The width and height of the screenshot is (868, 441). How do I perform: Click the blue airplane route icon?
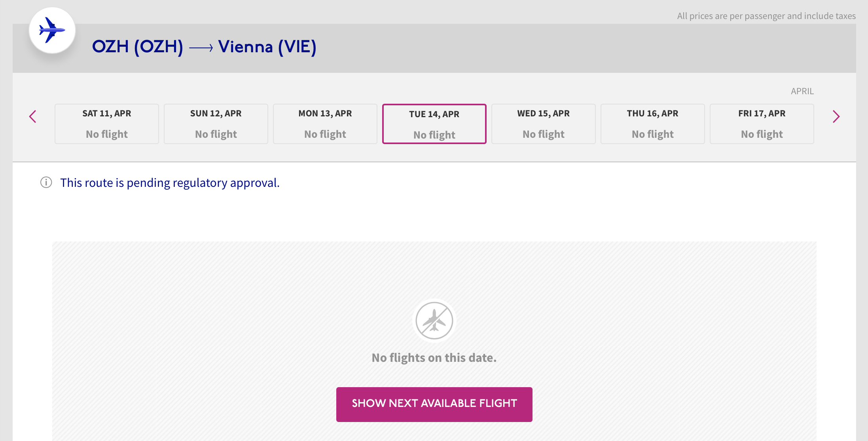[52, 30]
